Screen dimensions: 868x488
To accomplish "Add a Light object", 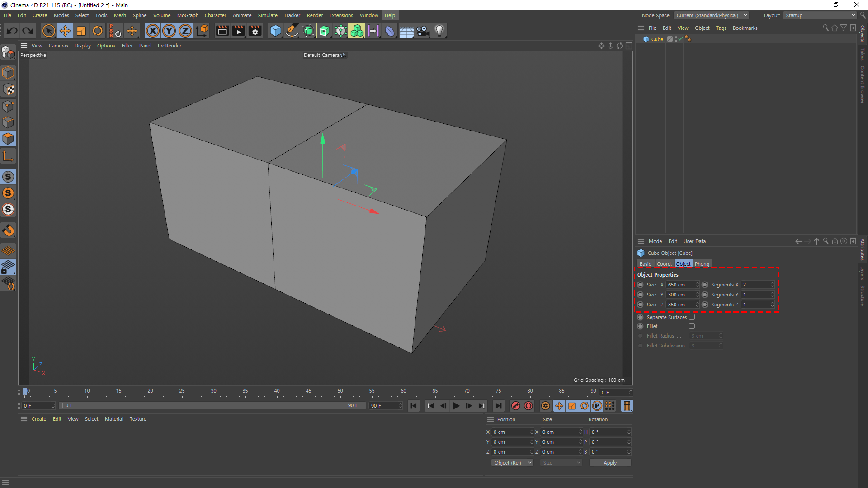I will (439, 31).
